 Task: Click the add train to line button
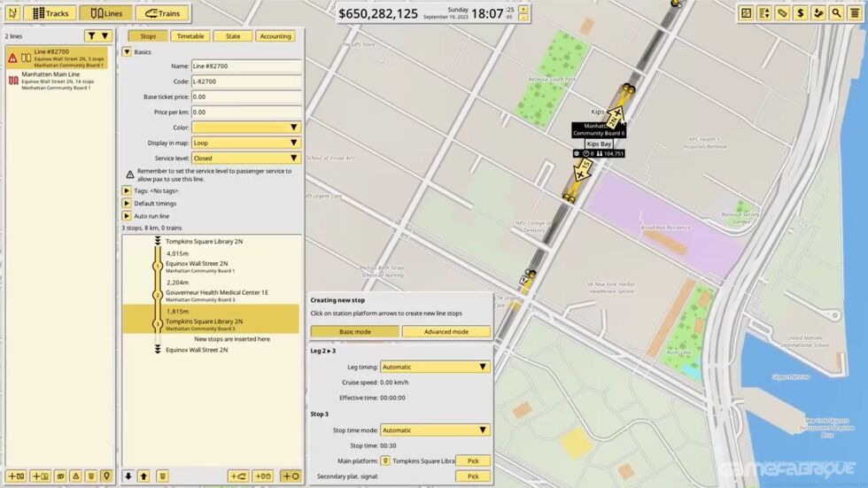tap(238, 476)
